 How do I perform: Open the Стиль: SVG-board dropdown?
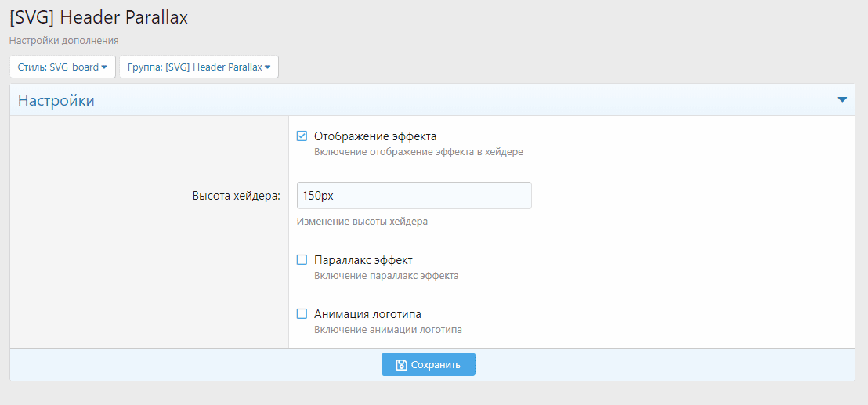pyautogui.click(x=62, y=67)
